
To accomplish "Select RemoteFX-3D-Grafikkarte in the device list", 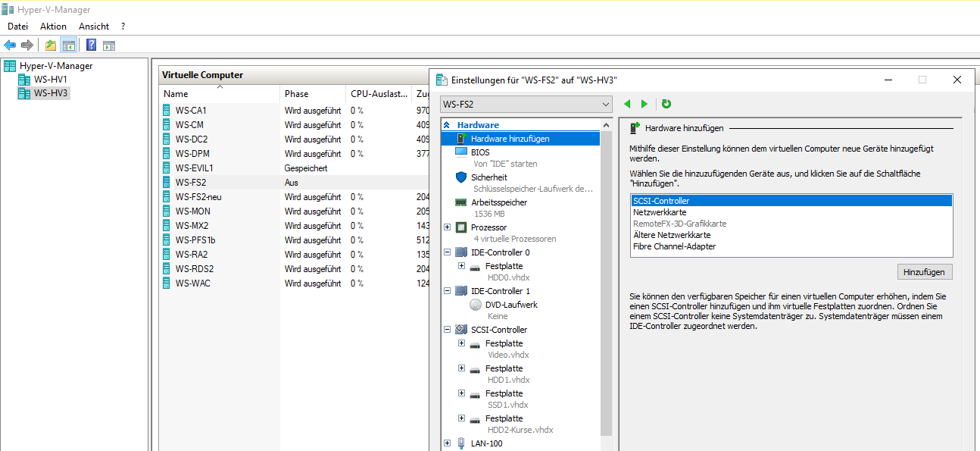I will [x=791, y=224].
